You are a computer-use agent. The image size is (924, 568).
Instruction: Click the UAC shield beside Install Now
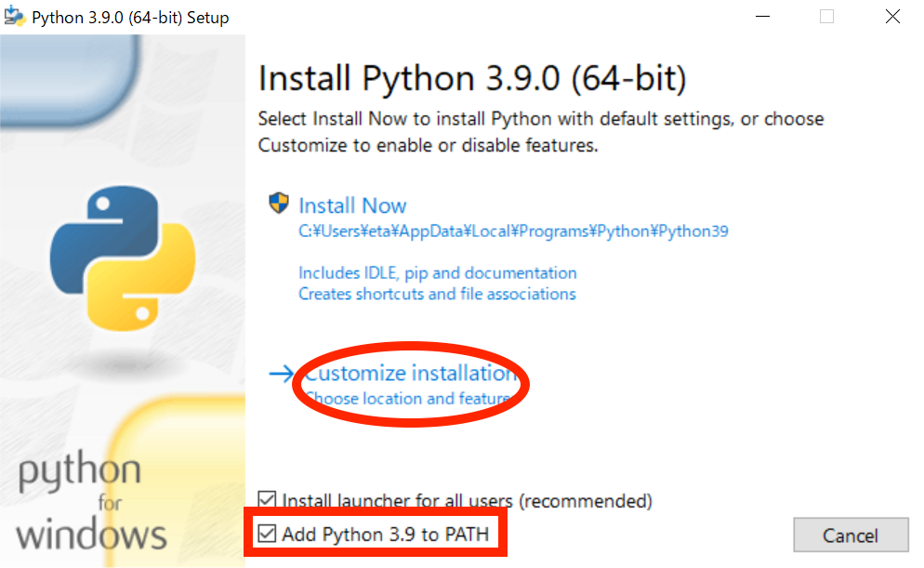point(279,204)
